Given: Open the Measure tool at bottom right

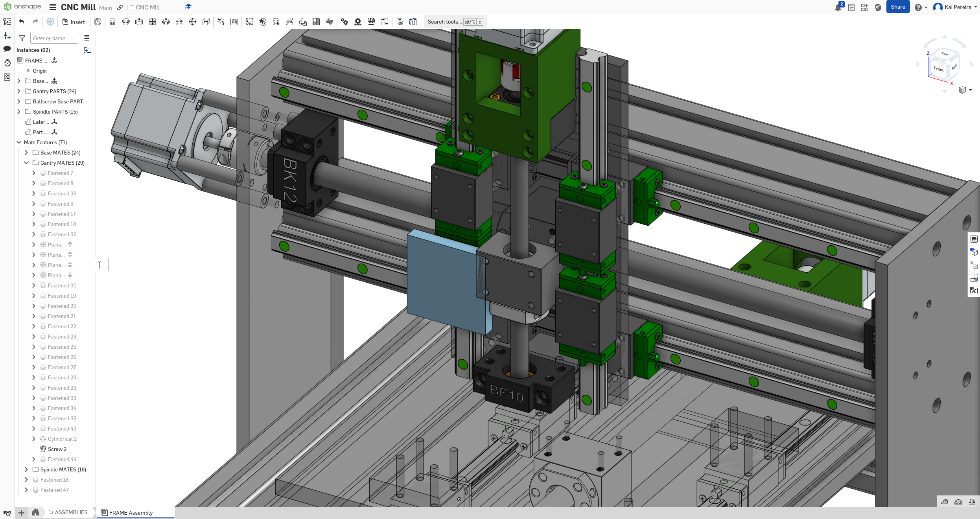Looking at the screenshot, I should click(944, 502).
